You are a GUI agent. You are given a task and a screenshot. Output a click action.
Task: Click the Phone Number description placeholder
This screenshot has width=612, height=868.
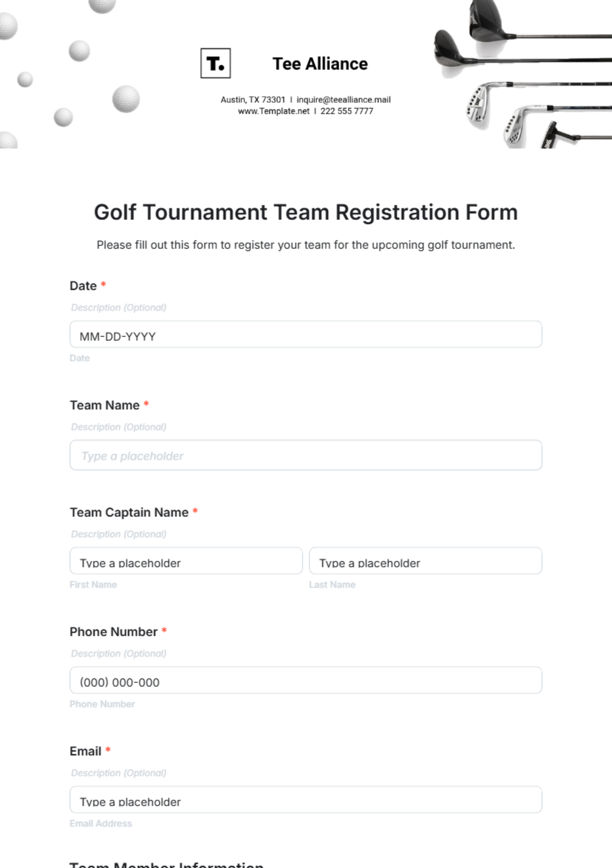pyautogui.click(x=119, y=654)
